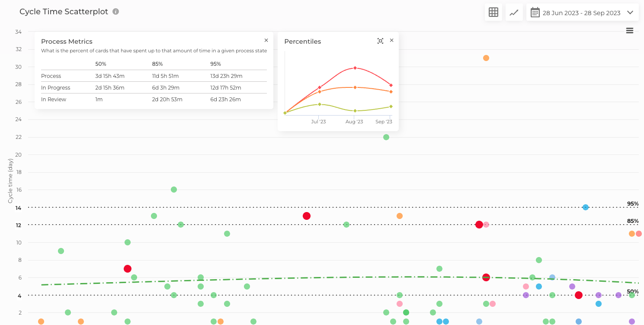Toggle the scatterplot view mode

tap(514, 12)
